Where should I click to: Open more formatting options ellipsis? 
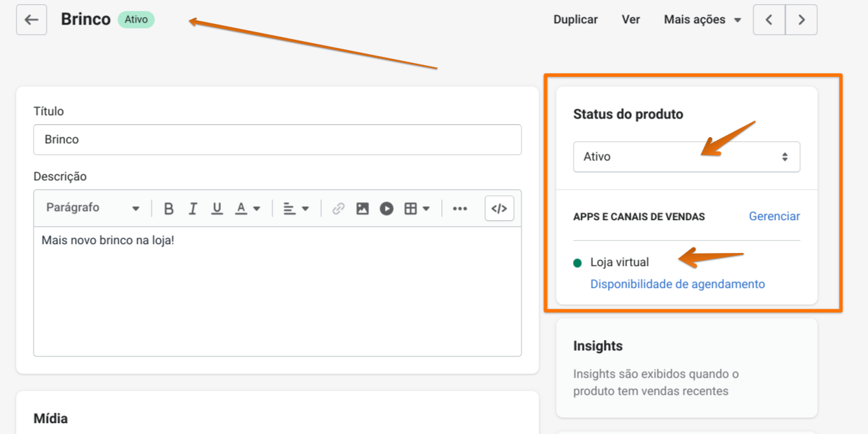(460, 208)
